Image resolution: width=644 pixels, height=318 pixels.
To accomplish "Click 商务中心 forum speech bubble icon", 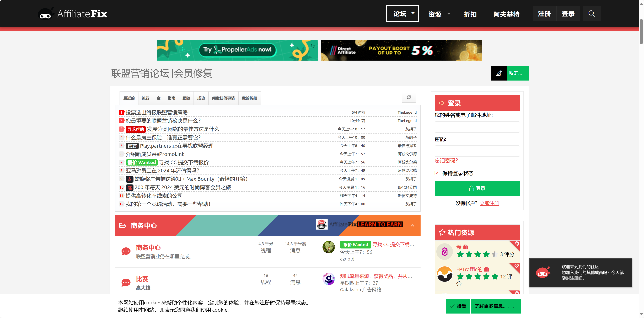I will pyautogui.click(x=126, y=251).
